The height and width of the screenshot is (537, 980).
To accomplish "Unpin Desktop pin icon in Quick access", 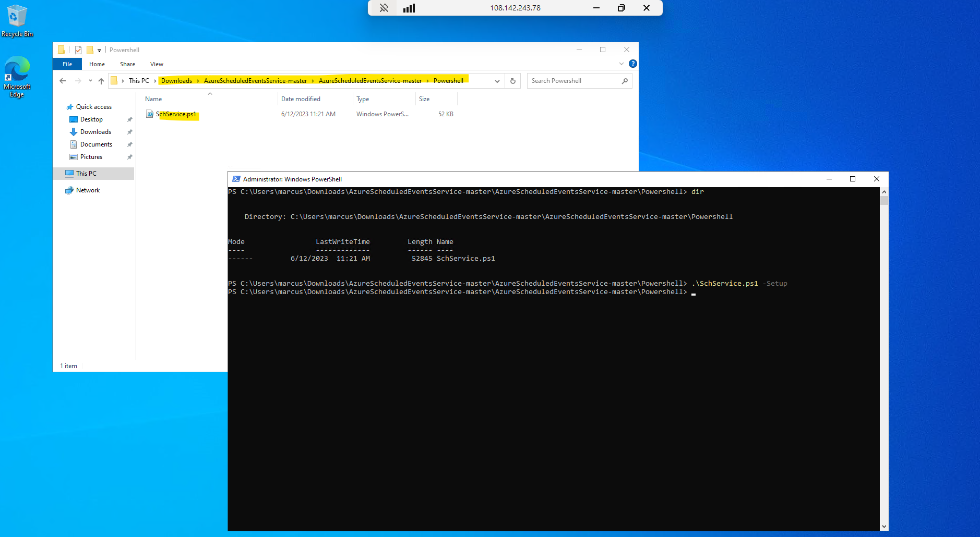I will coord(130,119).
